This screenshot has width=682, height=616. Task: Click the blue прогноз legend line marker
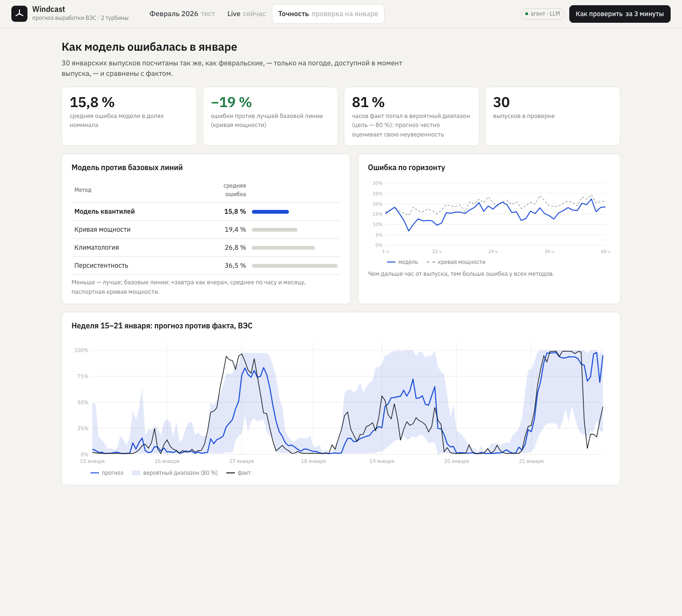click(95, 473)
